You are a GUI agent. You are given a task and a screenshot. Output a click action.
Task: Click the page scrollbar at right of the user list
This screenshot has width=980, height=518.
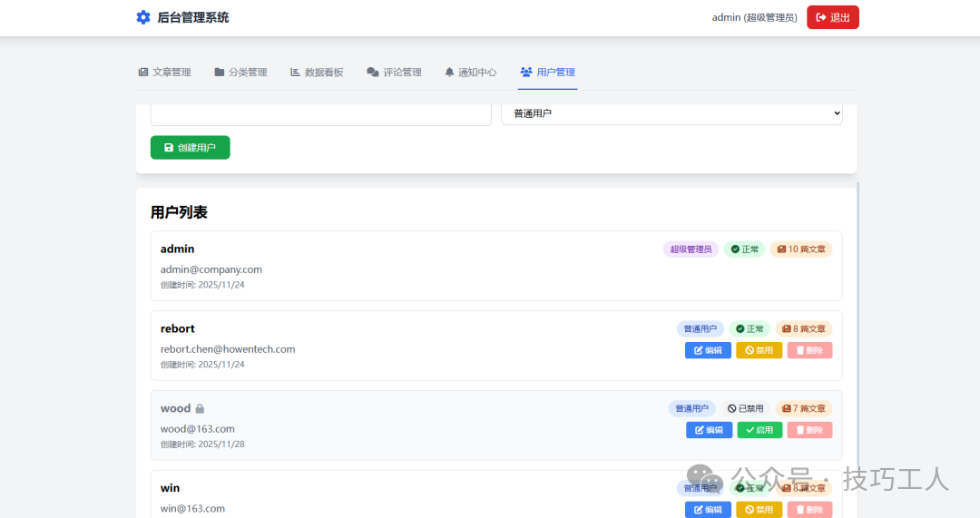[858, 325]
